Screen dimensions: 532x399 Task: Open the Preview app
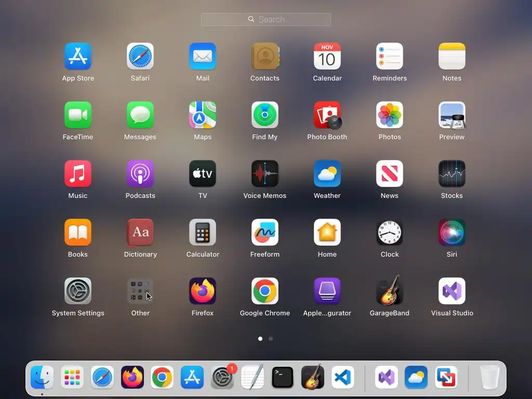(452, 115)
